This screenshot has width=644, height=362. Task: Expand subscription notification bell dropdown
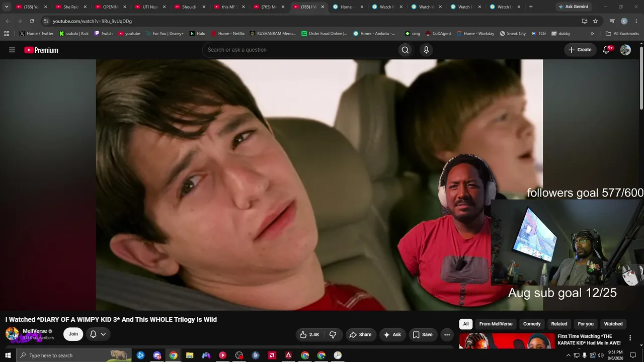pyautogui.click(x=98, y=334)
